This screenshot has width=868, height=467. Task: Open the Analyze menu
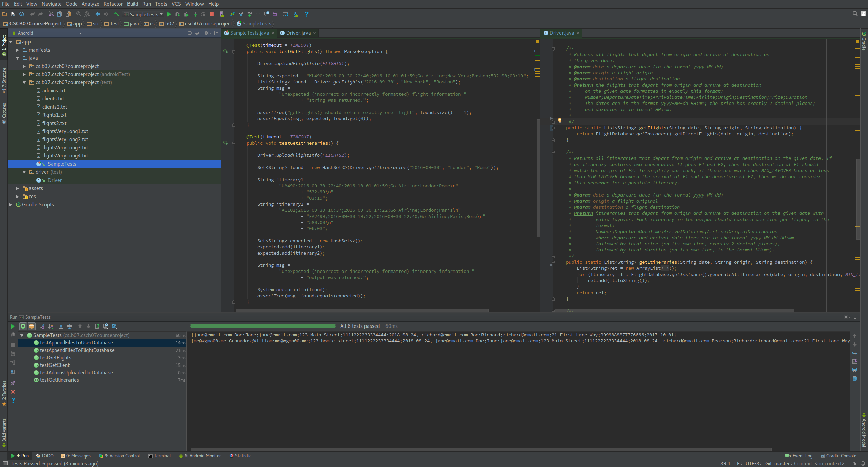tap(90, 4)
